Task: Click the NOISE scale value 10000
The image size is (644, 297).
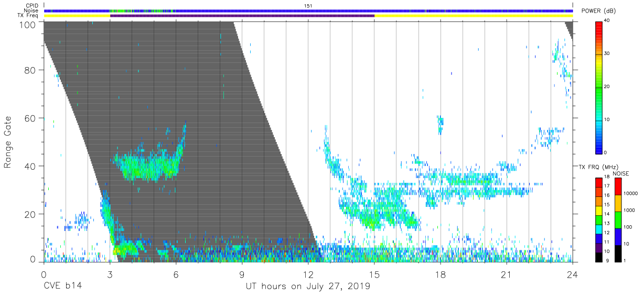Action: click(x=630, y=193)
